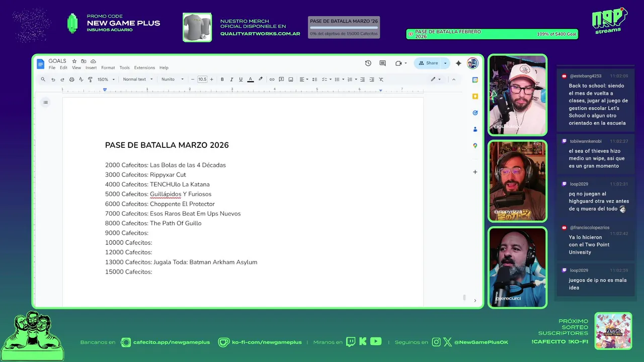Viewport: 644px width, 362px height.
Task: Toggle italic formatting
Action: pos(231,79)
